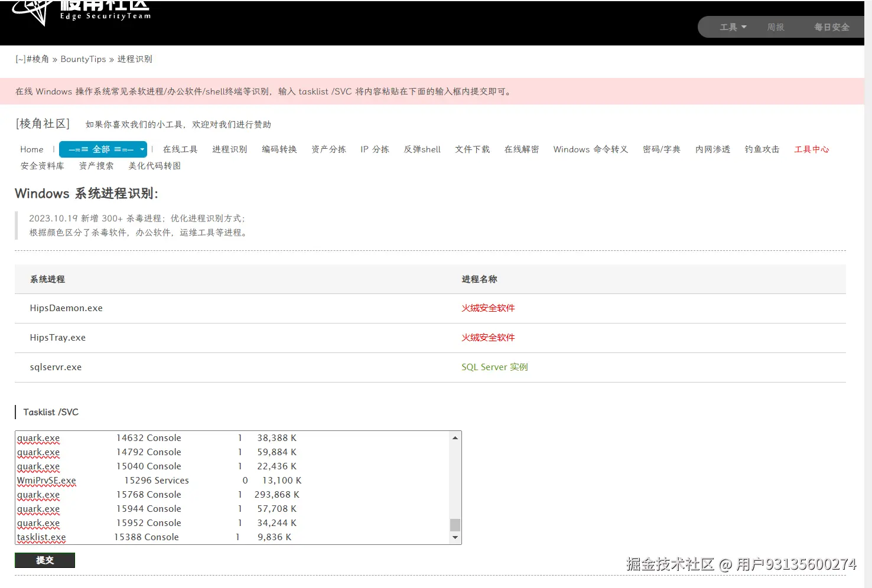Submit with the 提交 button

(x=45, y=560)
